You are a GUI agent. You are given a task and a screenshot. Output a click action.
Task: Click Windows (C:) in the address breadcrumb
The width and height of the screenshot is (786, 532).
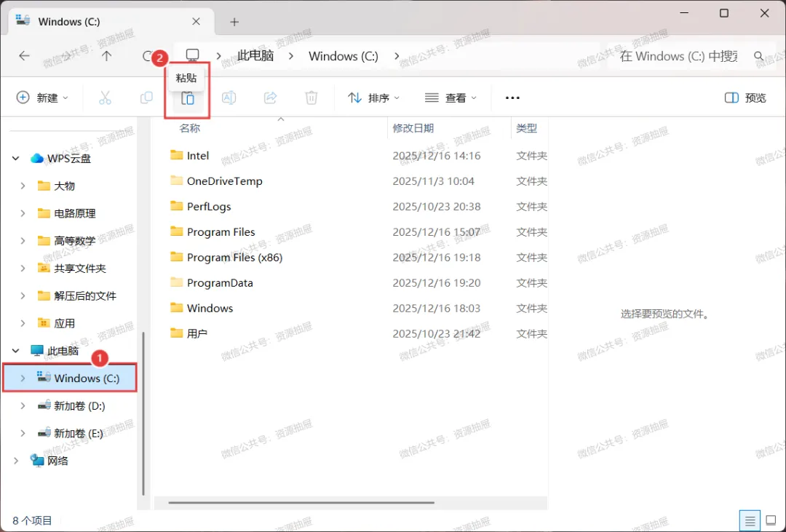(344, 55)
